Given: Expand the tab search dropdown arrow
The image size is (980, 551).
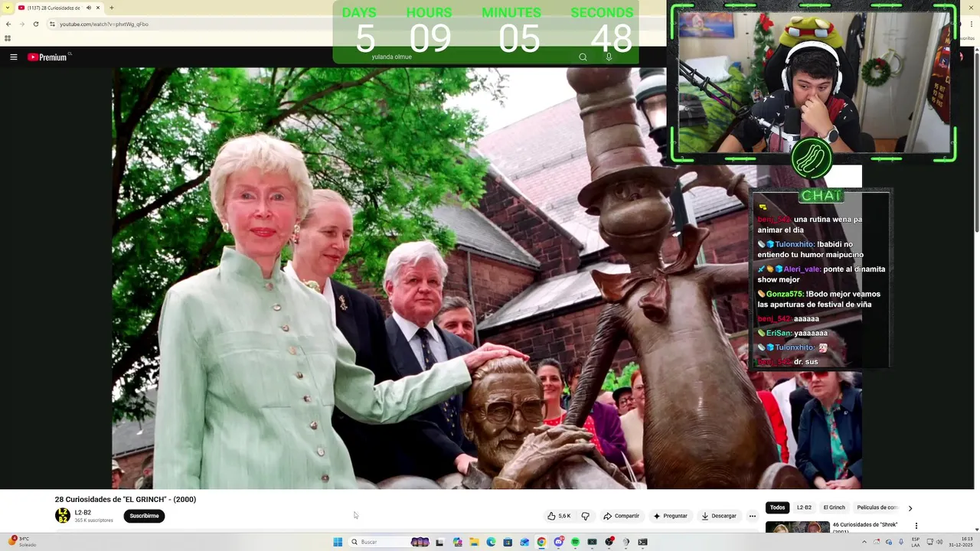Looking at the screenshot, I should click(8, 8).
